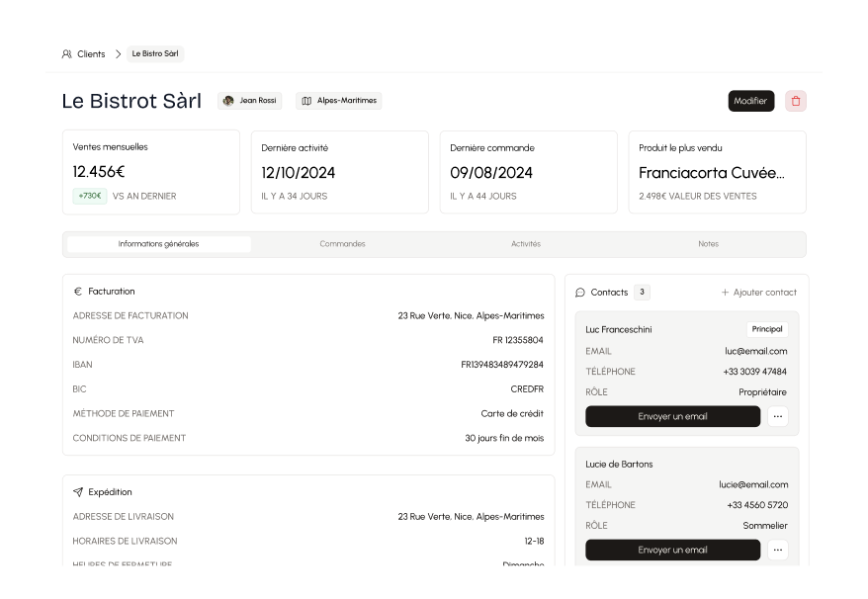Click the map icon in the Alpes-Maritimes badge
The width and height of the screenshot is (868, 599).
pos(304,100)
